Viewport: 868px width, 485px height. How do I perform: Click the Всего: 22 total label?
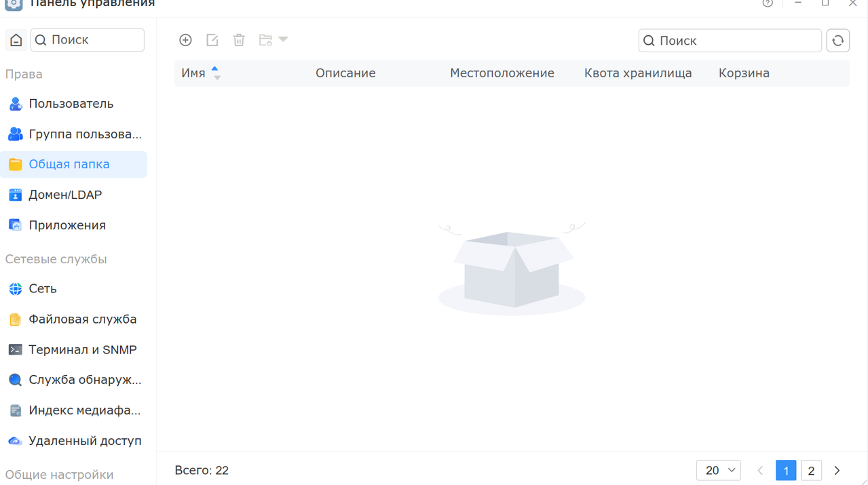[202, 470]
